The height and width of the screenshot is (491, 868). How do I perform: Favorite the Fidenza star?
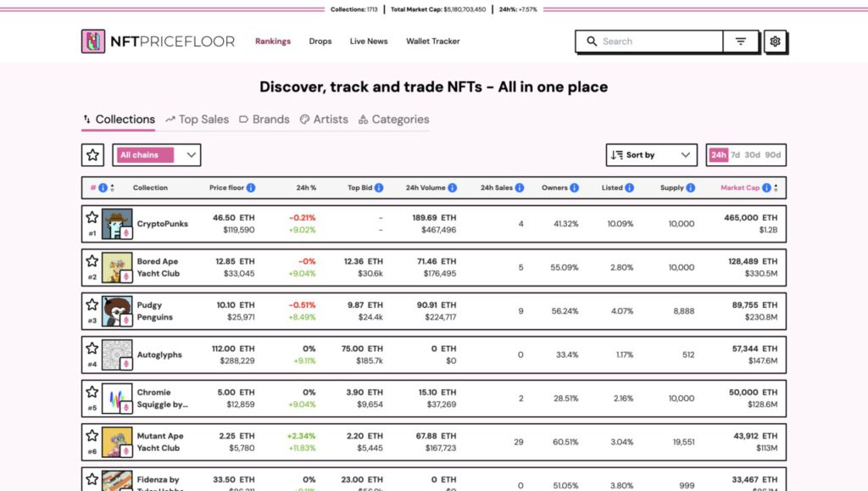(92, 479)
